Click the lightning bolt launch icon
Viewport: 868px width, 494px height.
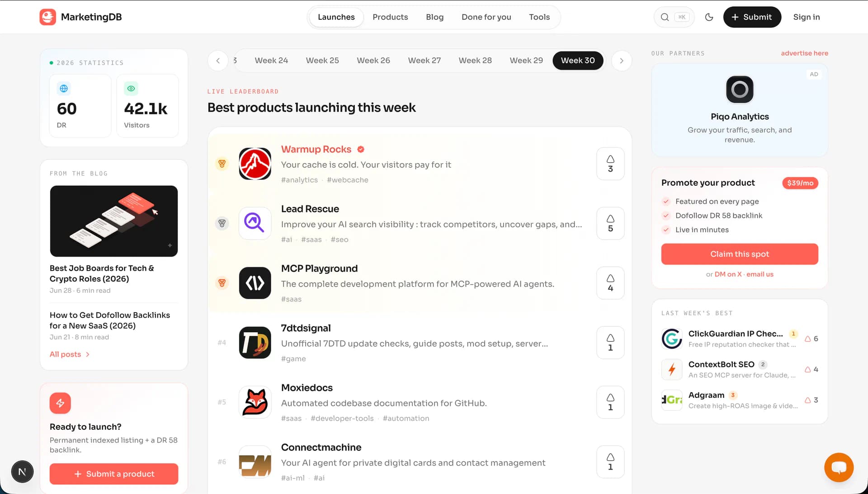[60, 403]
